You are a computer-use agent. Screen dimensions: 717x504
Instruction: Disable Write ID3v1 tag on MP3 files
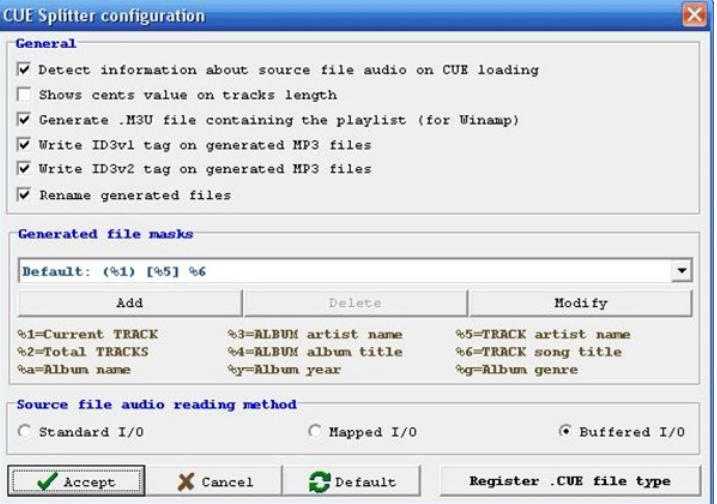(x=24, y=145)
